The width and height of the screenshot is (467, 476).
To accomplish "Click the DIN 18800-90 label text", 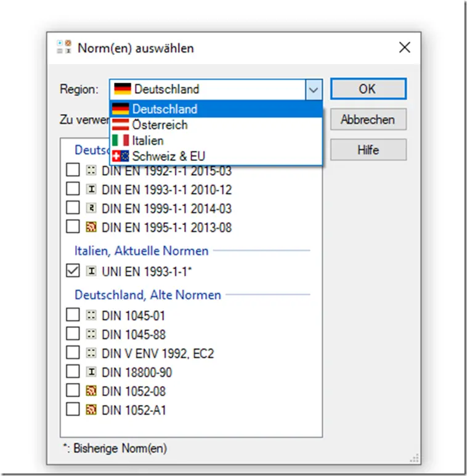I will pos(137,372).
